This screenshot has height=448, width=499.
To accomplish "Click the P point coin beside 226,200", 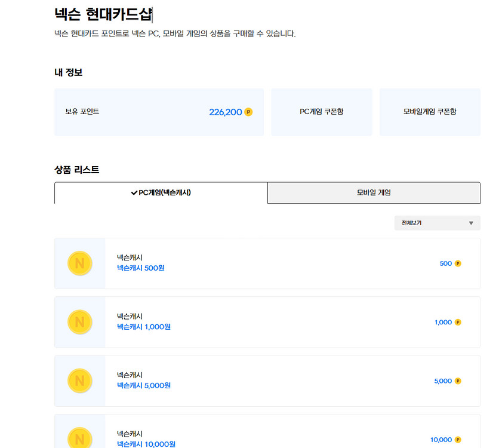I will (248, 112).
